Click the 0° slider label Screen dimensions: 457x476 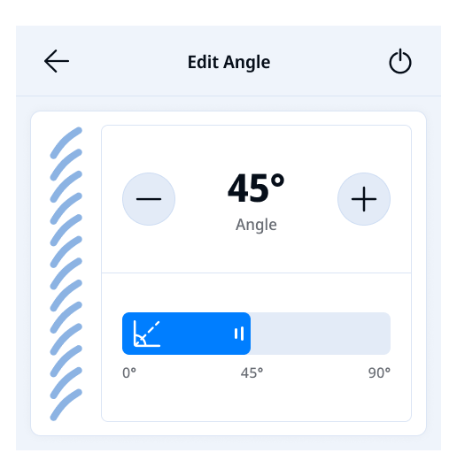129,372
